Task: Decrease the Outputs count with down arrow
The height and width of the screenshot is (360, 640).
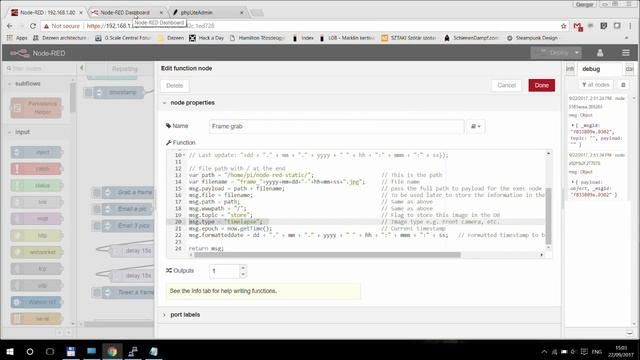Action: click(243, 274)
